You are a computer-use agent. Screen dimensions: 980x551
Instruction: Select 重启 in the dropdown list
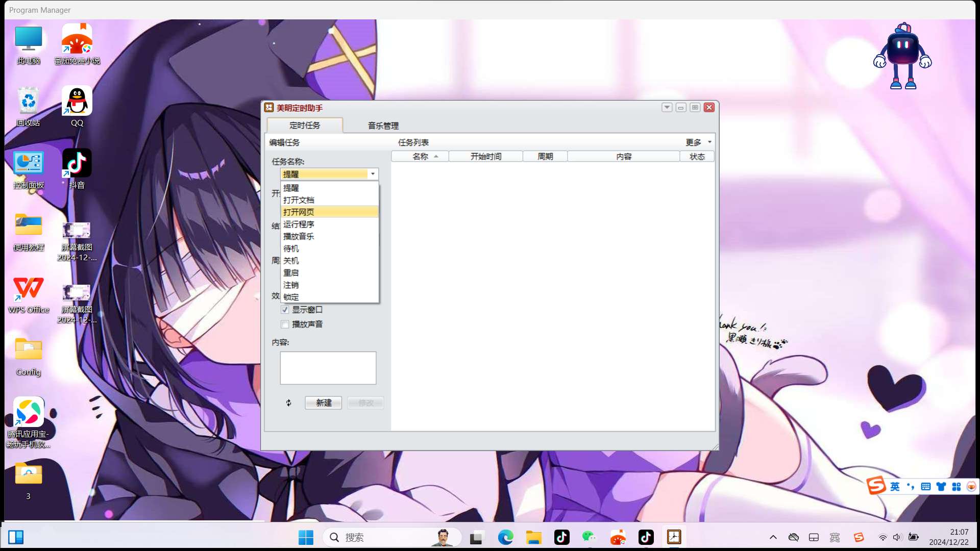tap(330, 273)
